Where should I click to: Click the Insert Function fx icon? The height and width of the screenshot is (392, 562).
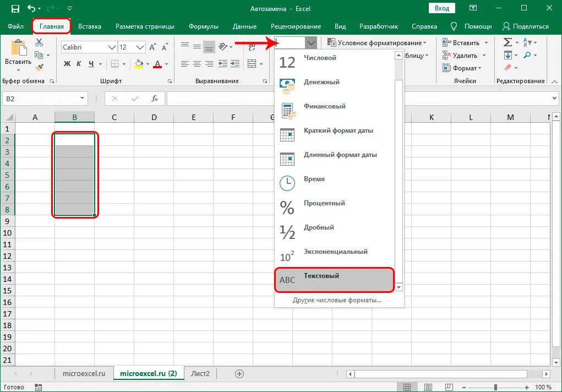click(155, 99)
